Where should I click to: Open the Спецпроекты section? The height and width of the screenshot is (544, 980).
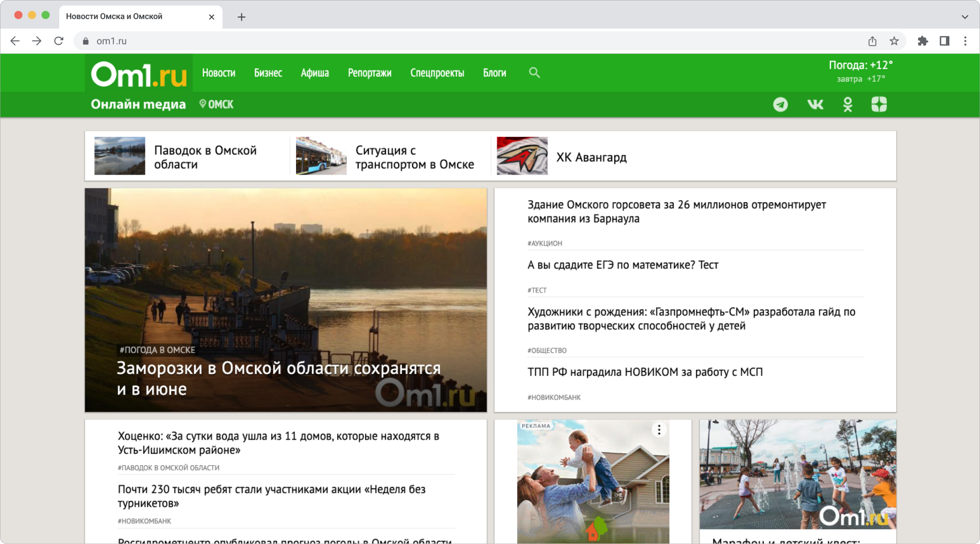tap(437, 73)
